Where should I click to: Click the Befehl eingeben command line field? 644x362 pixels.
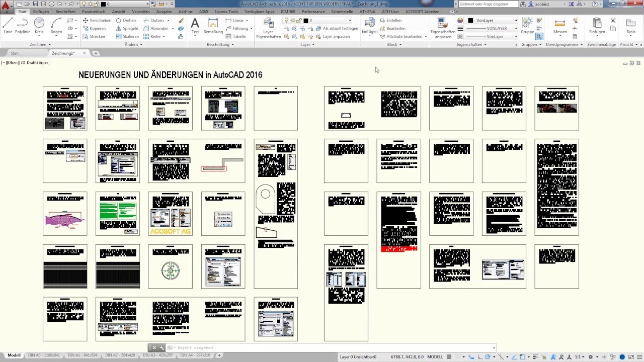click(333, 347)
